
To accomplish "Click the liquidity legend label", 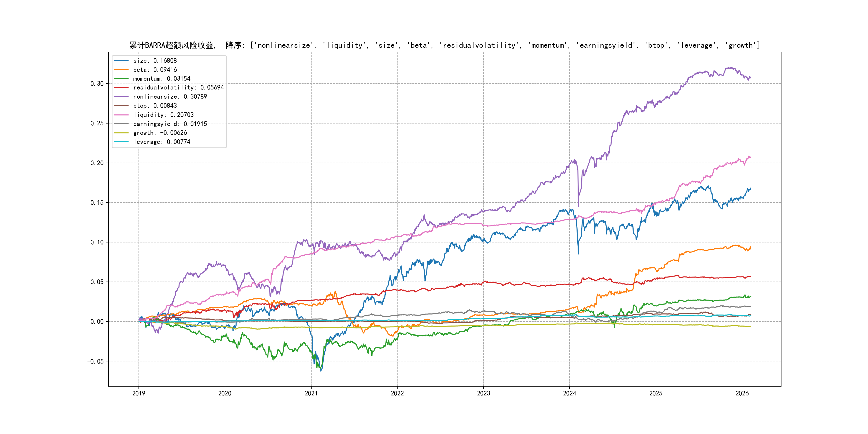I will click(163, 115).
